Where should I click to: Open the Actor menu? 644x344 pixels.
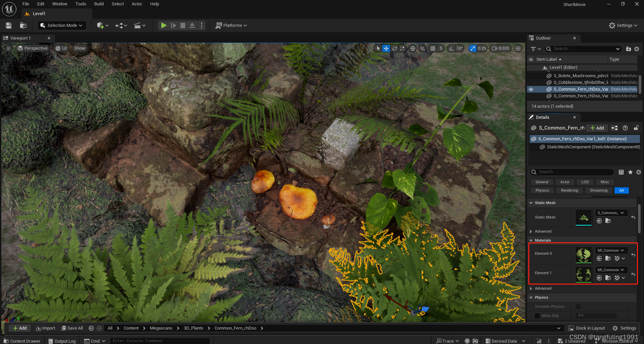click(137, 4)
